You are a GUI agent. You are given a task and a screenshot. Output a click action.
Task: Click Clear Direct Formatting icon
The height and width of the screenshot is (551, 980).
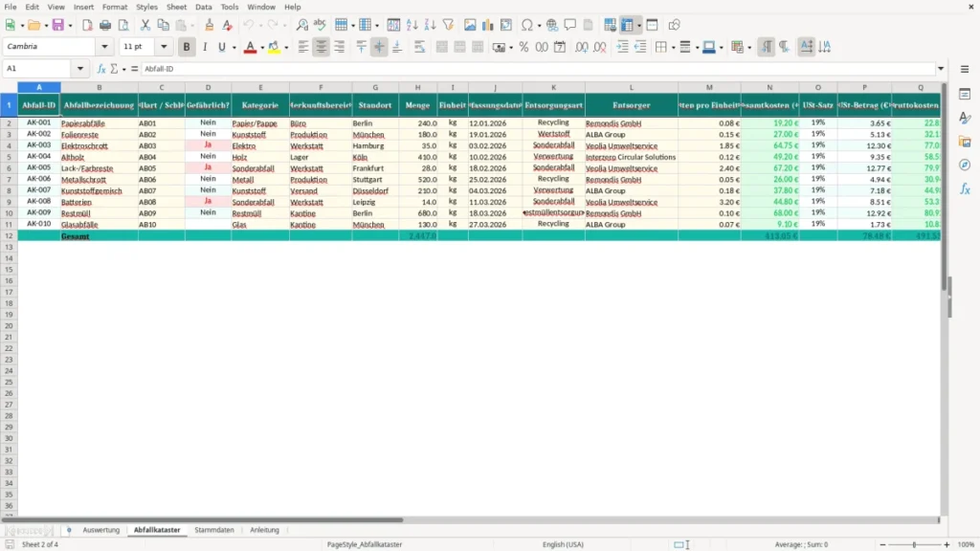pos(228,25)
